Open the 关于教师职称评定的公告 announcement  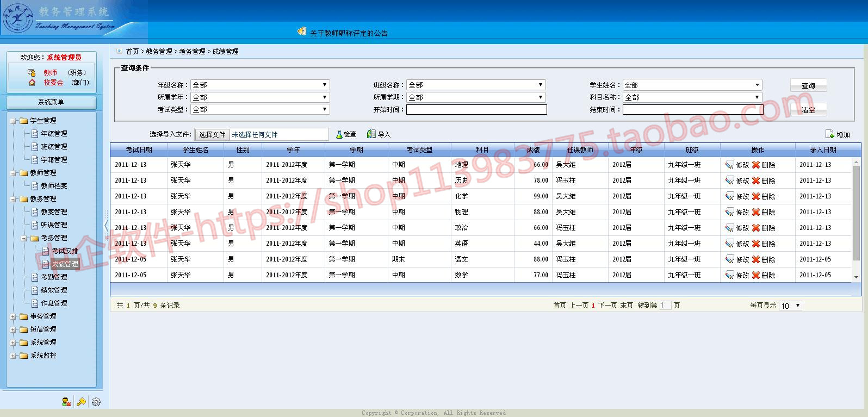[349, 33]
